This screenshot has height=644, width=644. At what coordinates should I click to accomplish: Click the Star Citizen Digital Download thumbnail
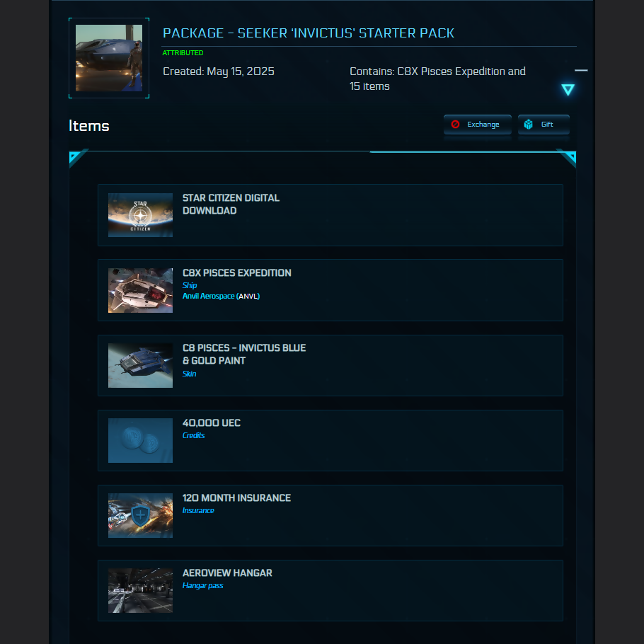coord(140,215)
